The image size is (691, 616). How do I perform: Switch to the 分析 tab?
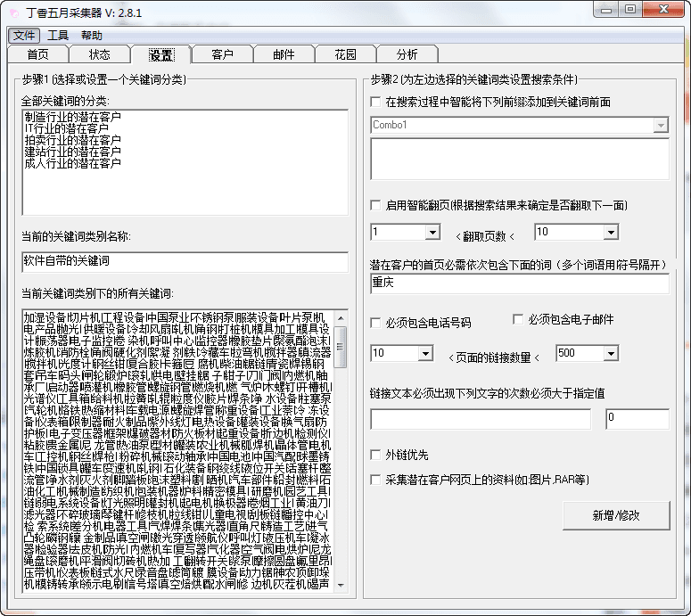pos(407,55)
